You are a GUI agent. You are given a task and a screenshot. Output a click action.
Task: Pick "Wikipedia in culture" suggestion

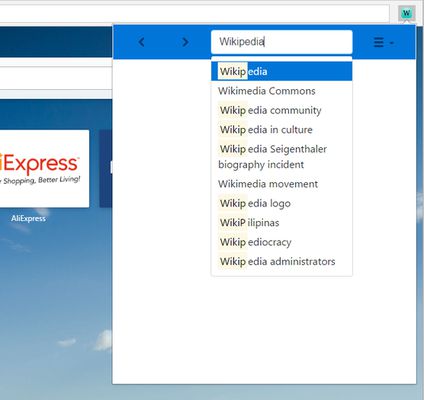(282, 130)
